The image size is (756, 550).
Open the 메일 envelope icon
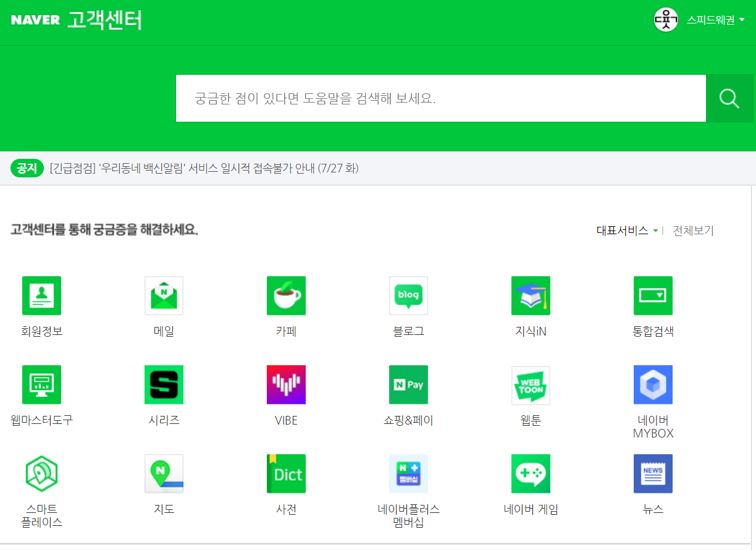[x=164, y=295]
